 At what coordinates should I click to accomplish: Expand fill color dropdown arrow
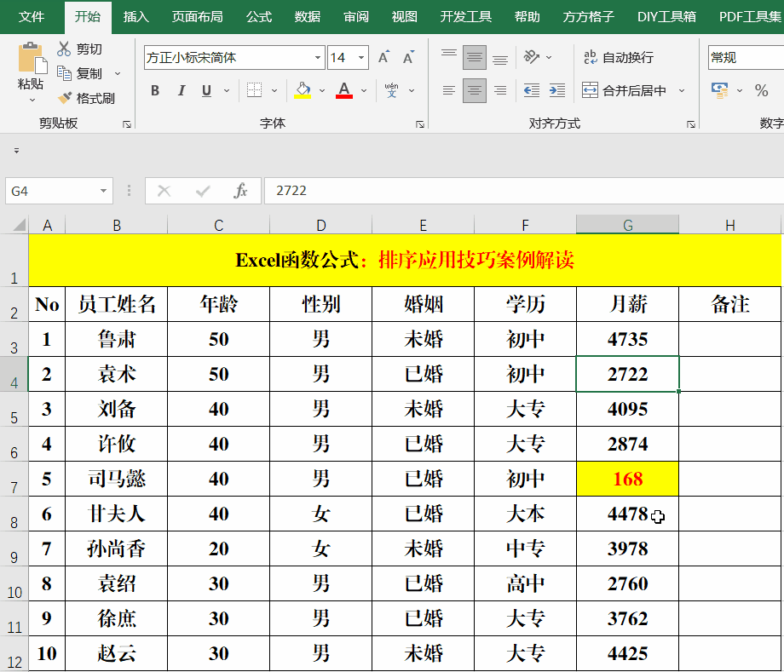322,90
